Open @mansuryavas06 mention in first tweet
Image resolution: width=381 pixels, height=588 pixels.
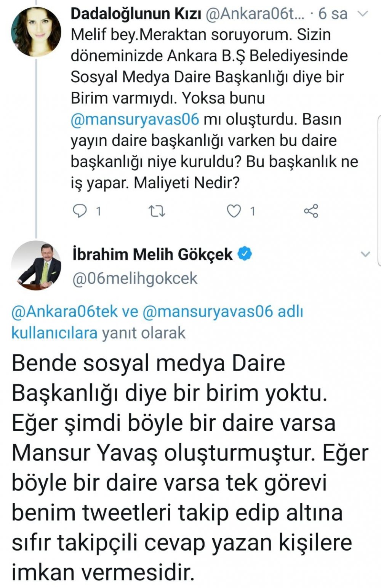135,119
